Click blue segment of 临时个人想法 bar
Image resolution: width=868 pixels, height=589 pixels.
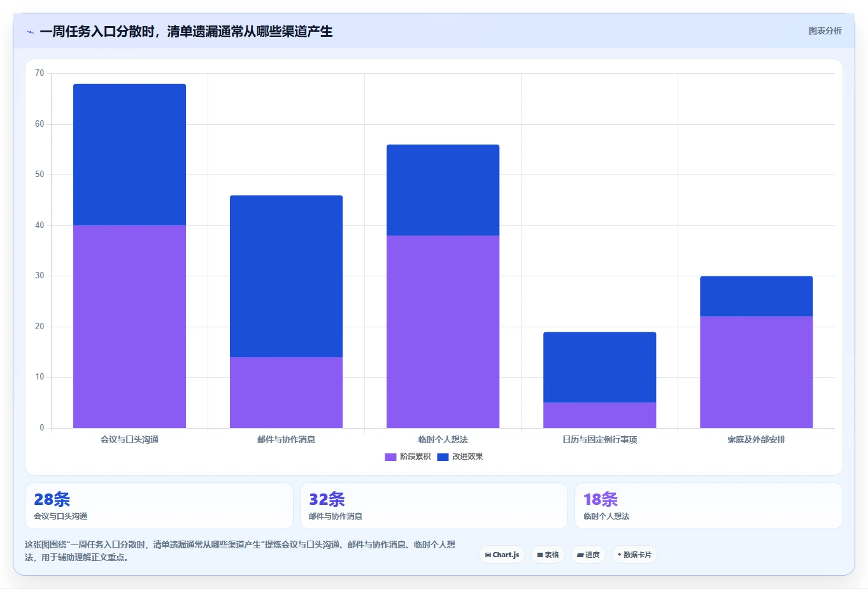443,190
